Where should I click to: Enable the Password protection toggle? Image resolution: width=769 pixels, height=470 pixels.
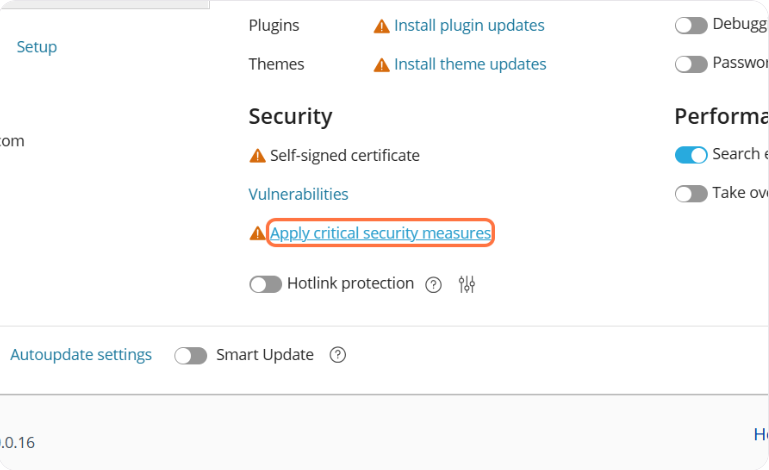click(x=691, y=64)
